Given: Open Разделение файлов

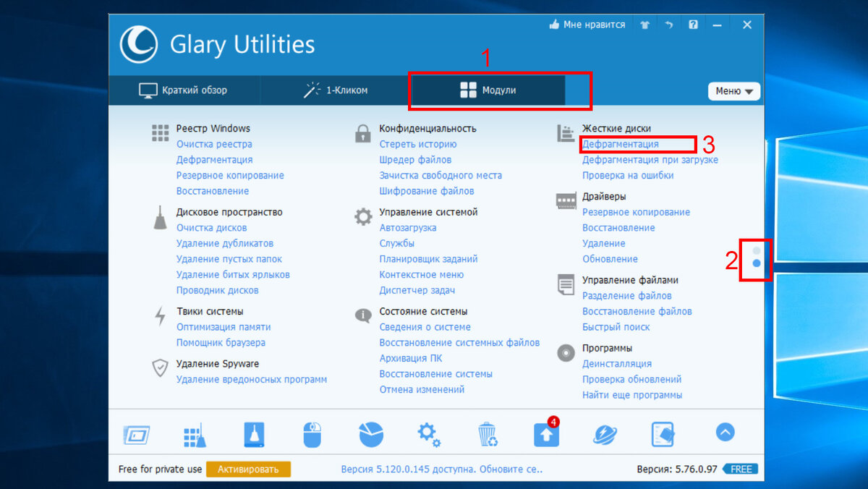Looking at the screenshot, I should tap(627, 296).
